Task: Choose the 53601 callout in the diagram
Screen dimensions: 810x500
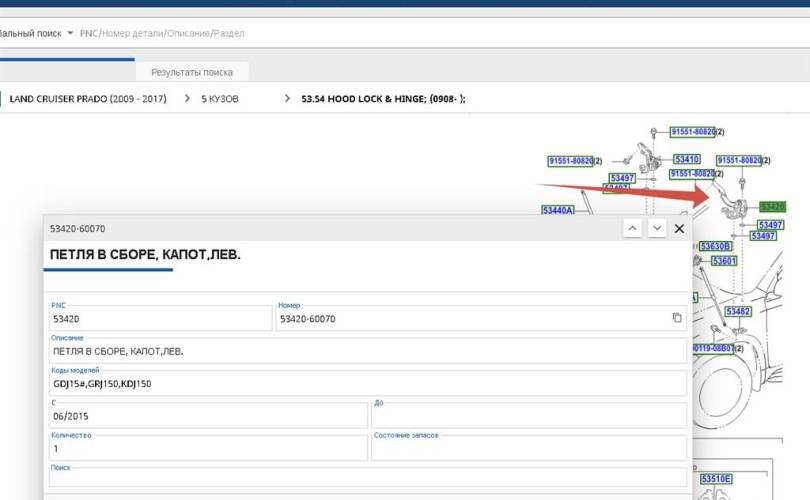Action: (724, 261)
